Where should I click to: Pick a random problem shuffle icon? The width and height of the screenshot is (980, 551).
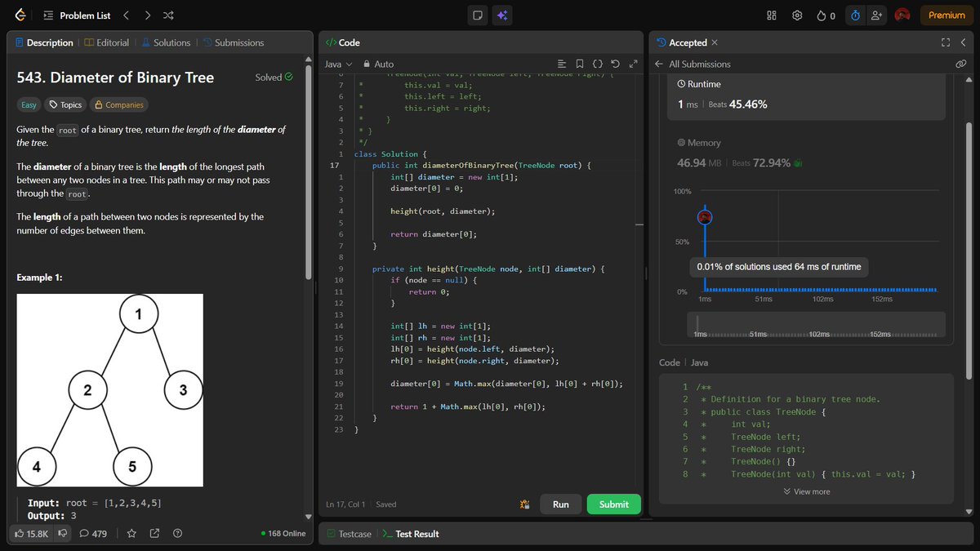pyautogui.click(x=168, y=15)
